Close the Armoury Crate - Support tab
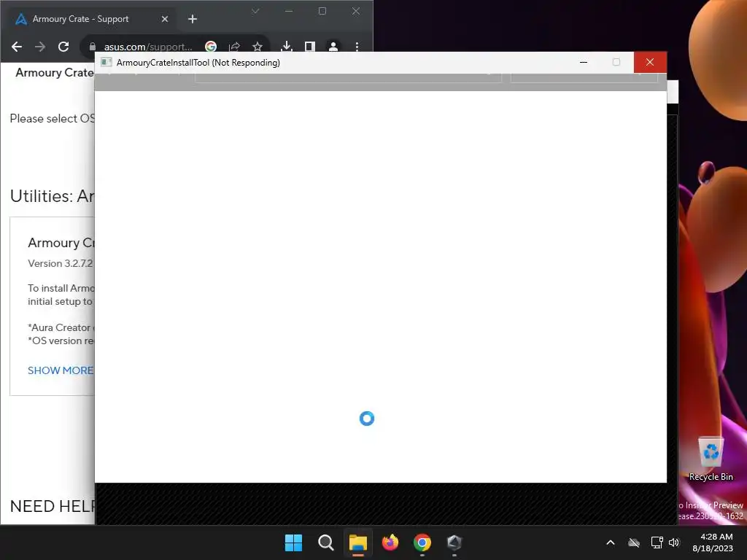This screenshot has width=747, height=560. 165,19
